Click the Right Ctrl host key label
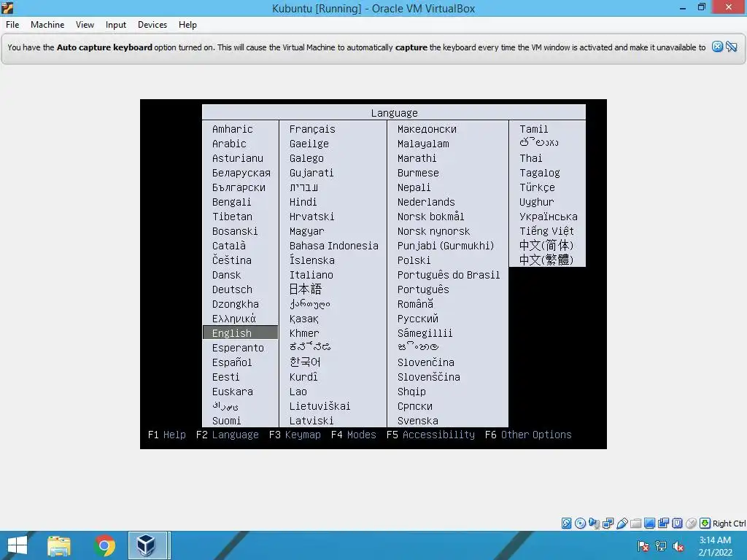The width and height of the screenshot is (747, 560). click(729, 524)
